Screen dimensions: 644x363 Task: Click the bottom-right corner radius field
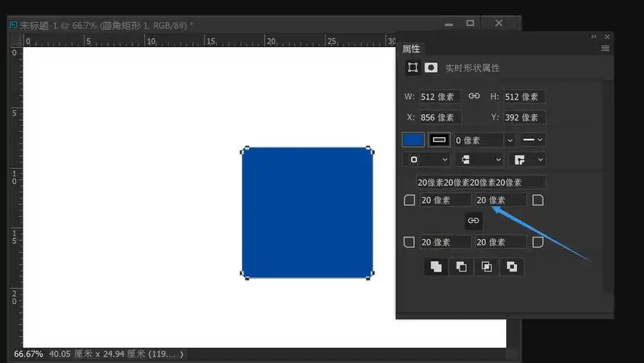tap(500, 242)
